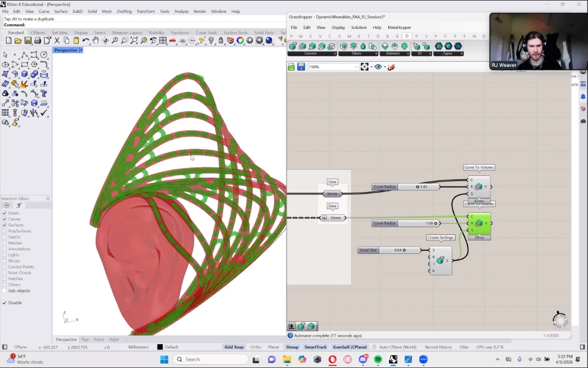
Task: Click the Grasshopper open file icon
Action: (291, 67)
